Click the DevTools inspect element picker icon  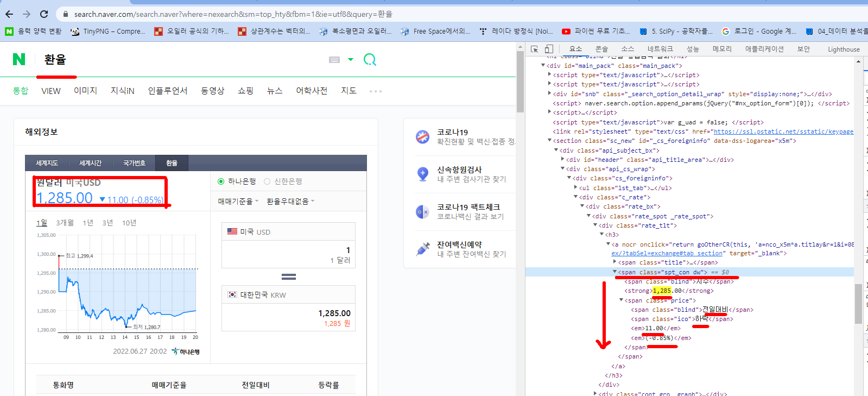click(x=535, y=49)
